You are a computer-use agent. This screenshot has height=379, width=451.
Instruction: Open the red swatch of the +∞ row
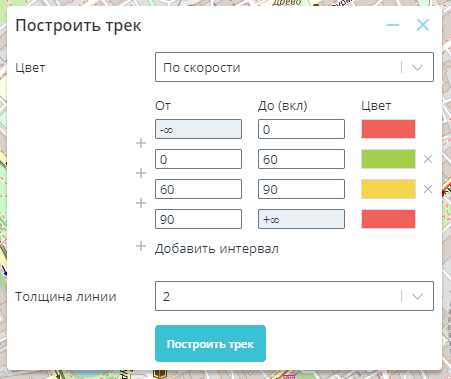(388, 219)
